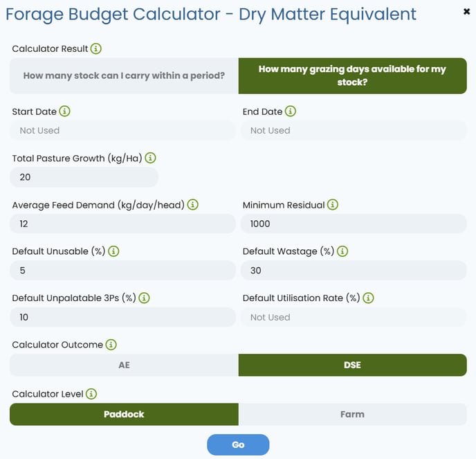Select 'How many stock can I carry' option
Screen dimensions: 476x459
124,75
